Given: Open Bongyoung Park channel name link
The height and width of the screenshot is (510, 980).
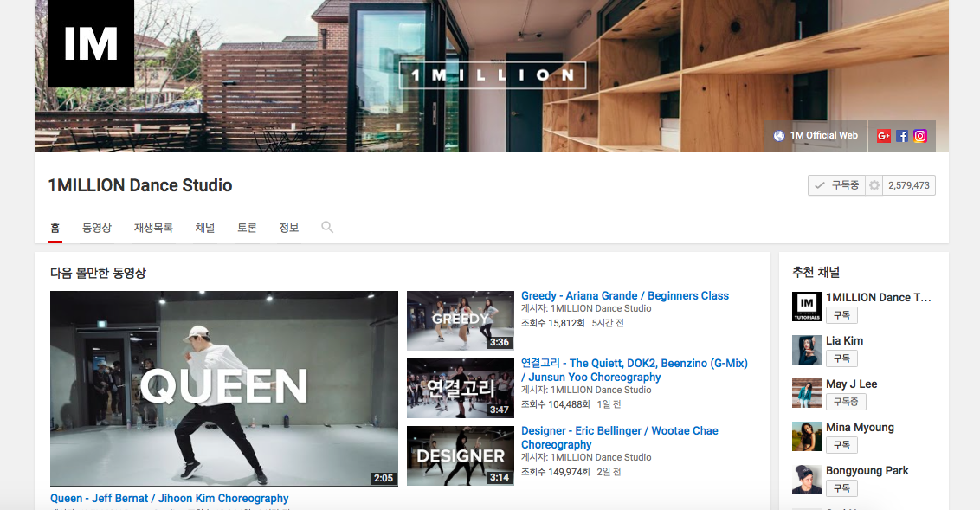Looking at the screenshot, I should pyautogui.click(x=867, y=471).
